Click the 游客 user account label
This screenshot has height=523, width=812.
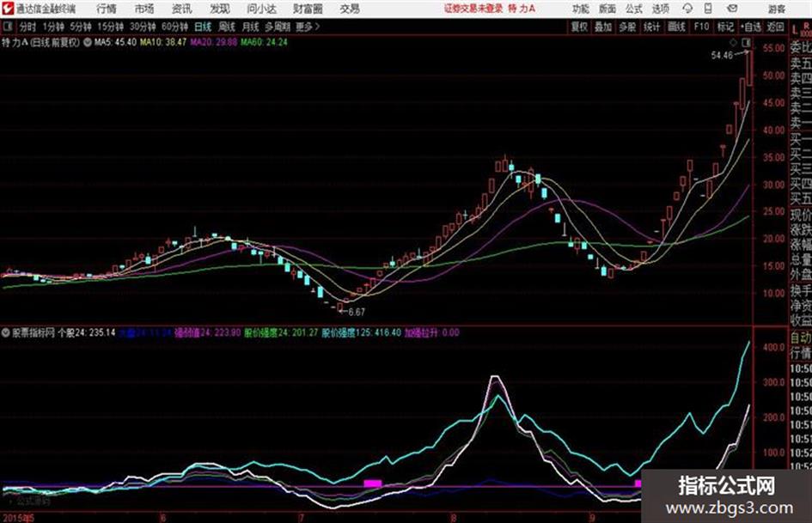tap(776, 9)
